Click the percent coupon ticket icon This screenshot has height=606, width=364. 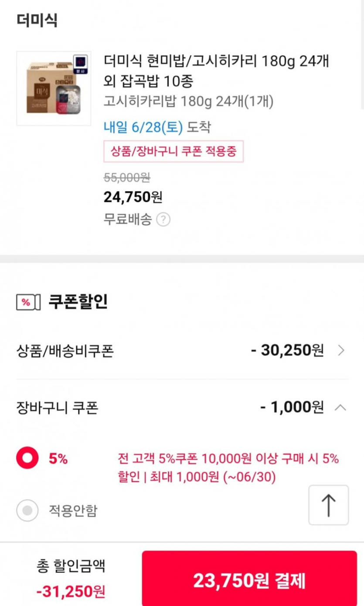pyautogui.click(x=28, y=302)
